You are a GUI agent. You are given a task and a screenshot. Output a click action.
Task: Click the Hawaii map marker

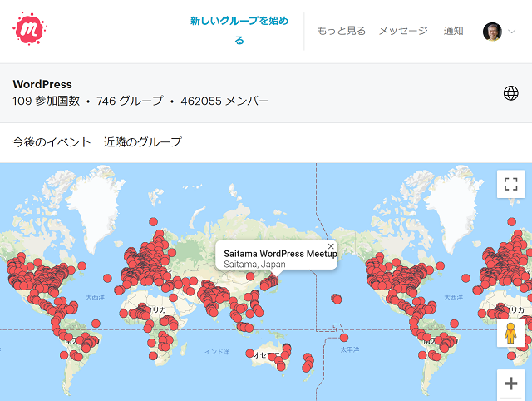[x=336, y=299]
